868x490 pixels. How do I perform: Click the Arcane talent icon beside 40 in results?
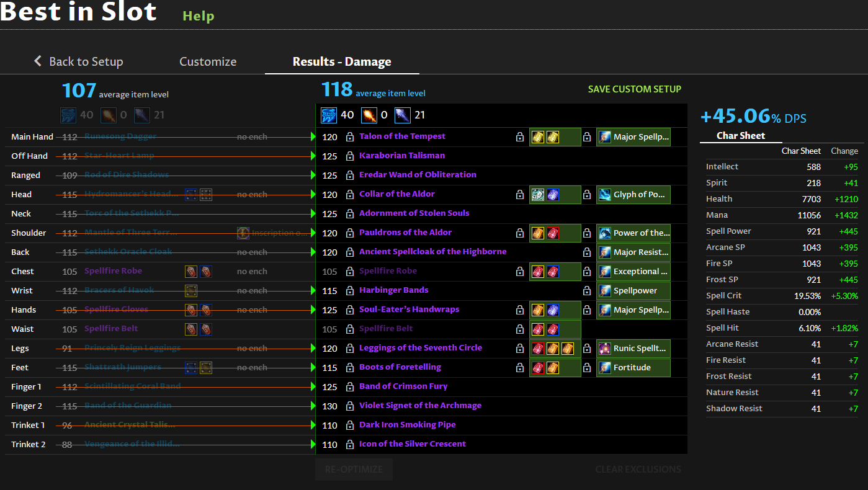pyautogui.click(x=329, y=115)
